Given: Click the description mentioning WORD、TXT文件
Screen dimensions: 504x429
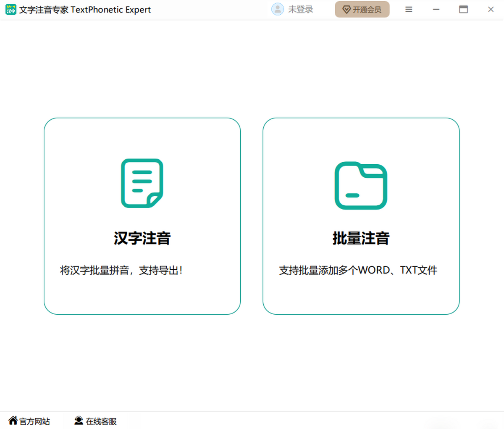Looking at the screenshot, I should point(358,270).
